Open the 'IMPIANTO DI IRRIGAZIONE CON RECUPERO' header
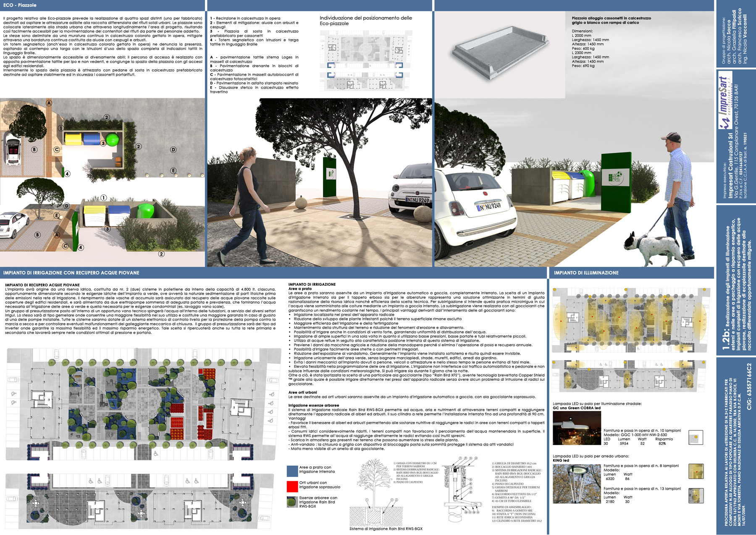This screenshot has width=756, height=535. 71,273
